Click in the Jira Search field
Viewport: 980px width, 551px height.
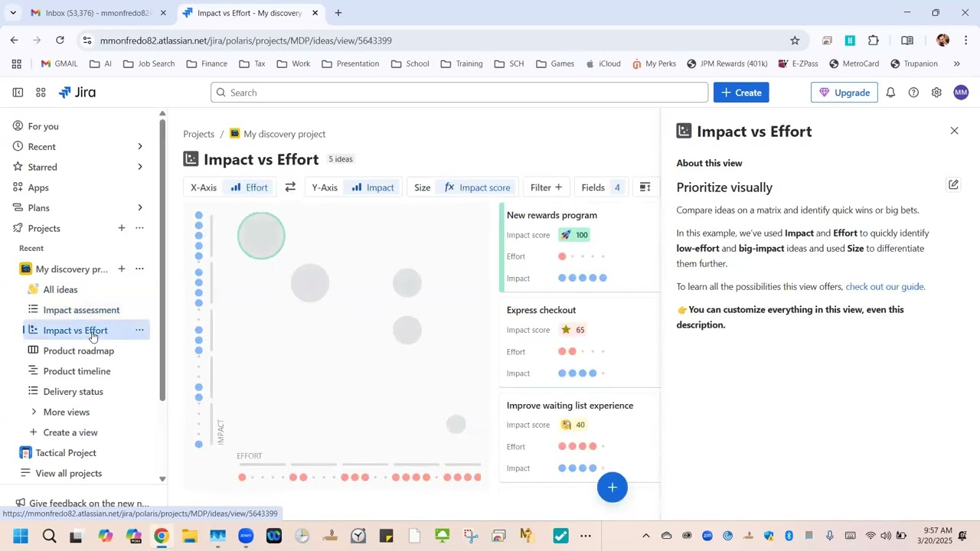tap(459, 93)
